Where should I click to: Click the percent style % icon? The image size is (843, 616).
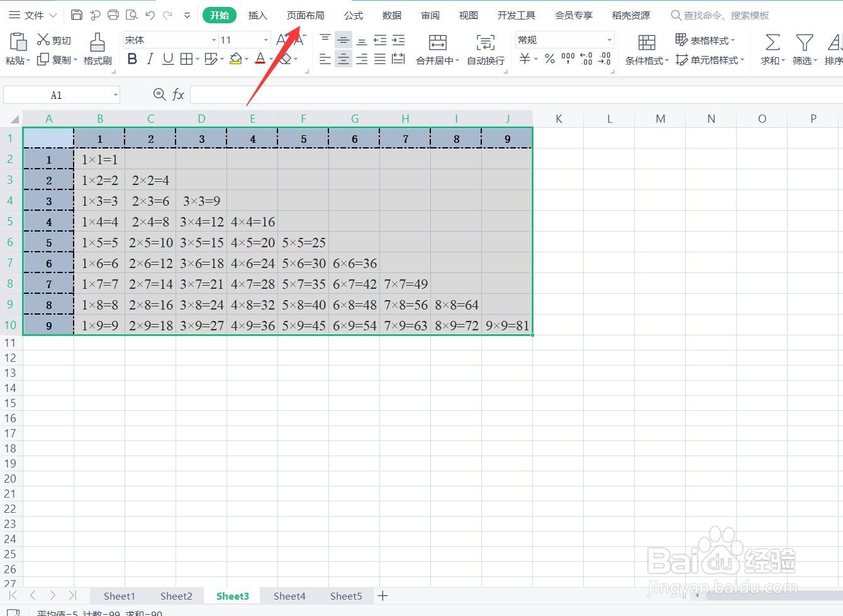pos(550,59)
